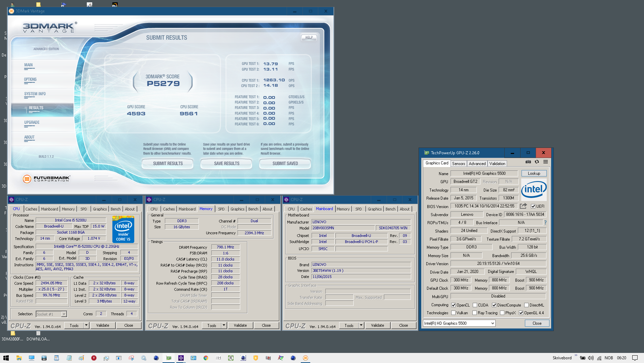Click the Futuremark Corporation logo

(46, 179)
